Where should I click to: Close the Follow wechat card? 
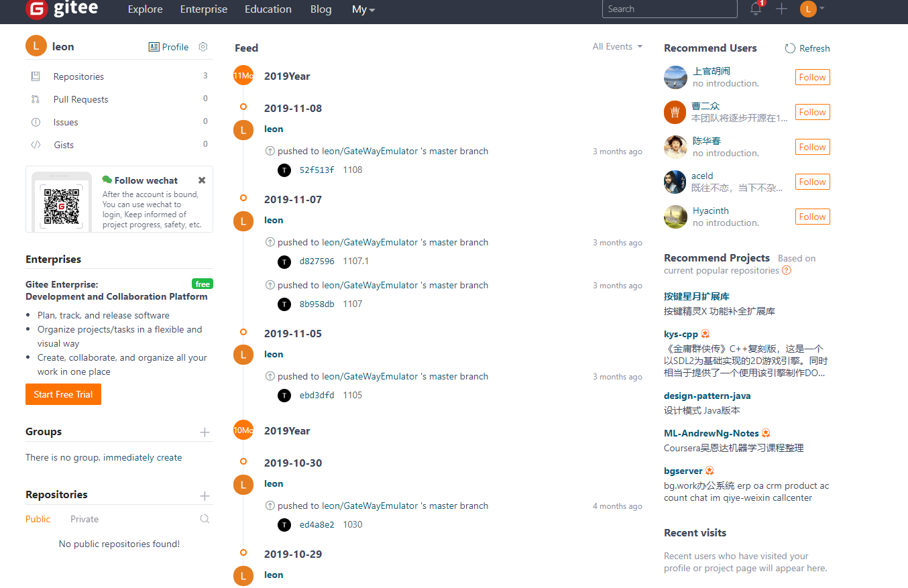coord(202,180)
